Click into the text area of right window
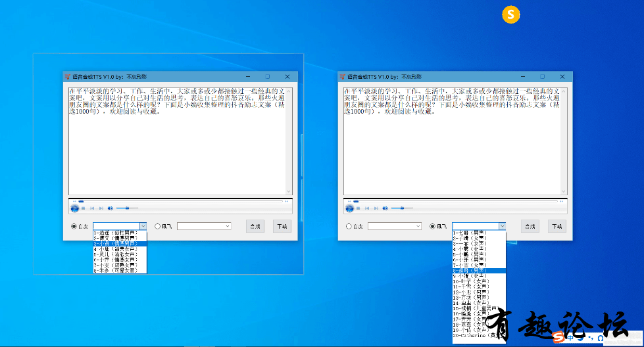The height and width of the screenshot is (347, 644). coord(452,141)
